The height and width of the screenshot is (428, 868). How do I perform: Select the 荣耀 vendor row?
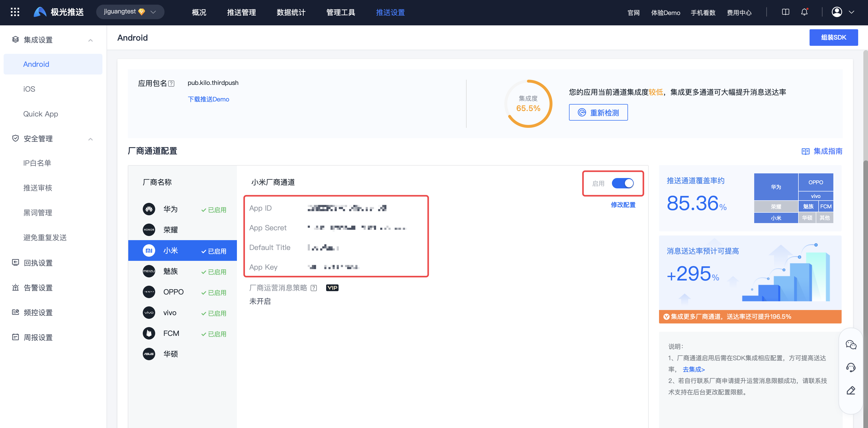[182, 230]
